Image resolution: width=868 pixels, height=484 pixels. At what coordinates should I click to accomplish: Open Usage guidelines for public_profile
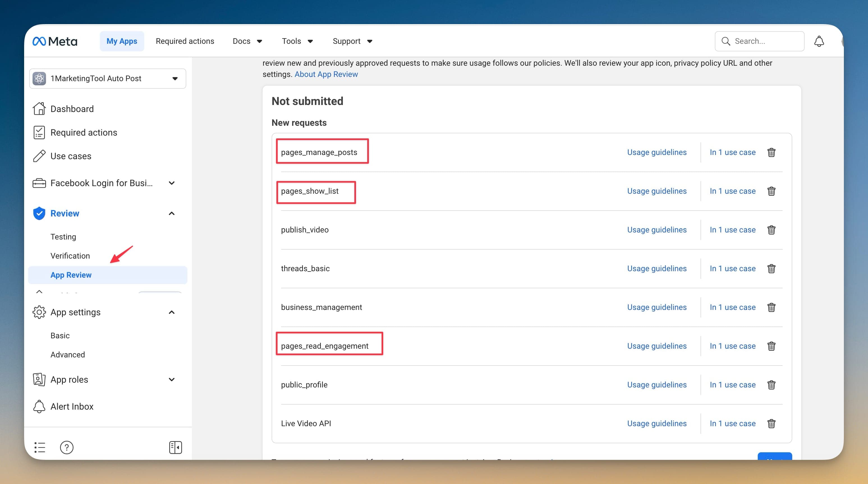(x=657, y=385)
